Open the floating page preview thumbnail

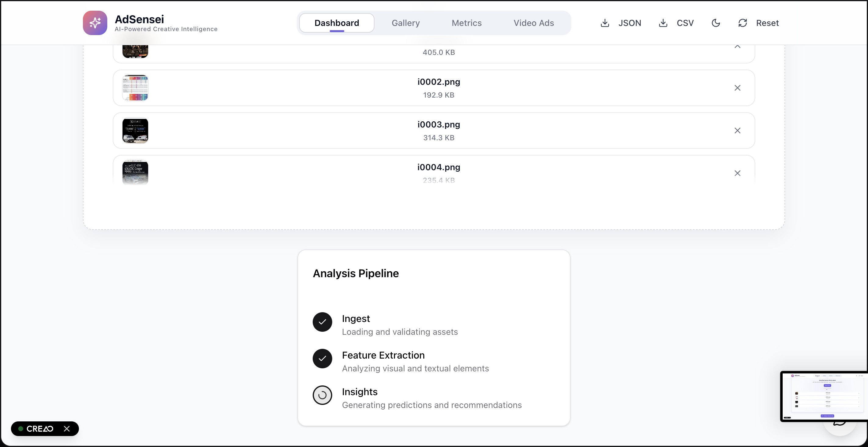(824, 396)
